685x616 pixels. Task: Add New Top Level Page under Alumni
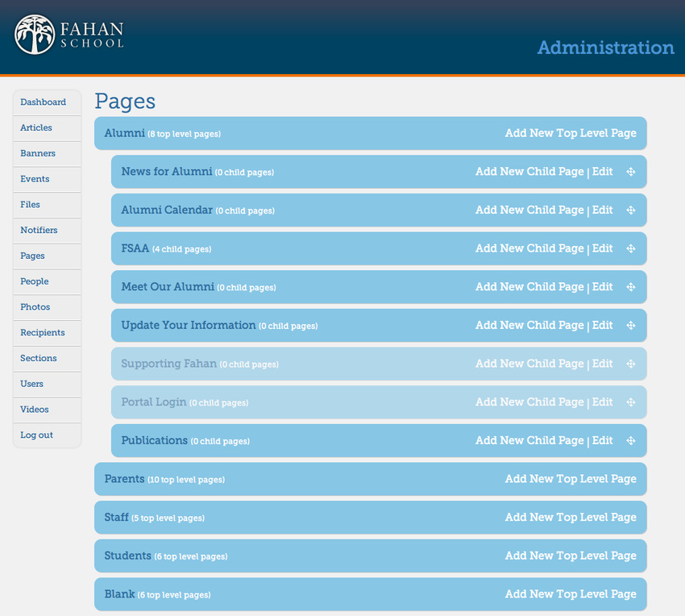point(571,133)
